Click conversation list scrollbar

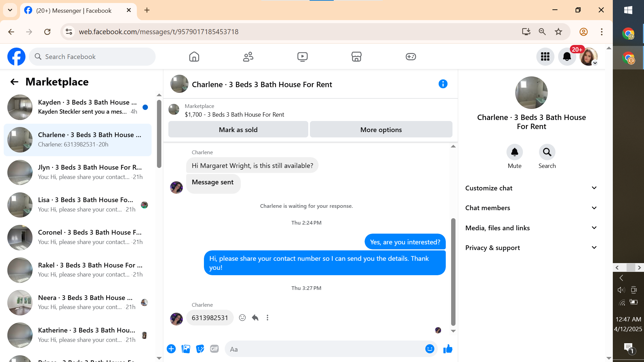pos(159,134)
